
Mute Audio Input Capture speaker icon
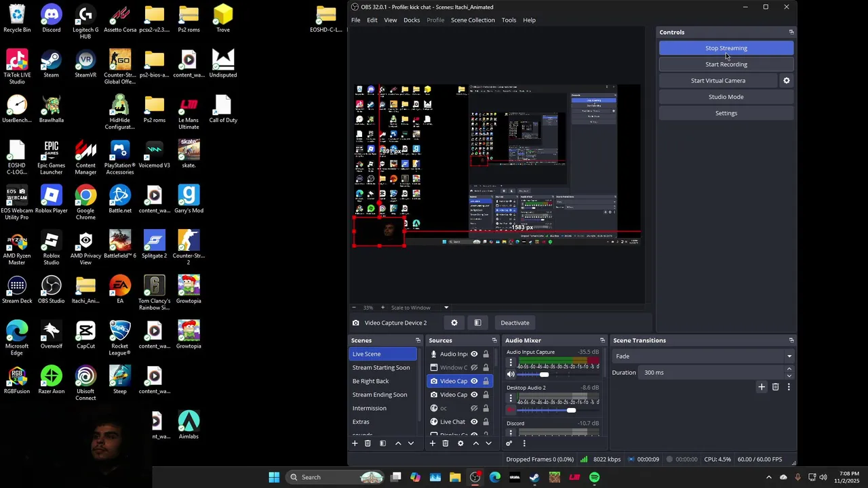511,374
